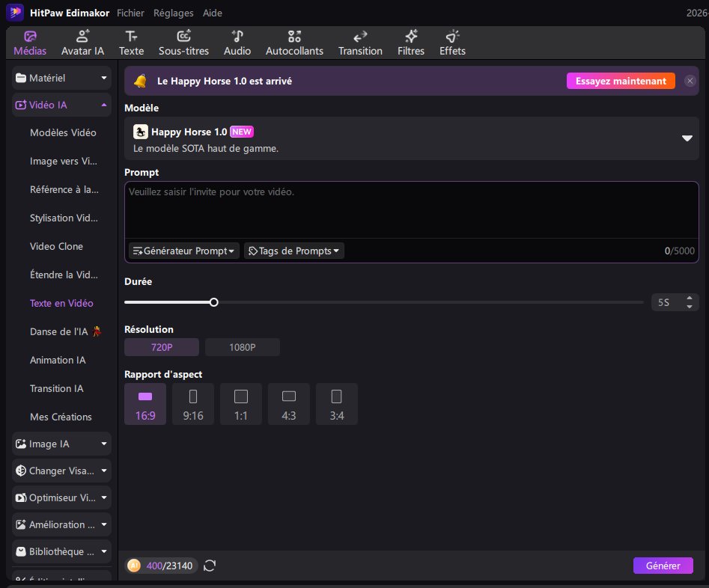Viewport: 709px width, 588px height.
Task: Choose the 4:3 aspect ratio
Action: [289, 404]
